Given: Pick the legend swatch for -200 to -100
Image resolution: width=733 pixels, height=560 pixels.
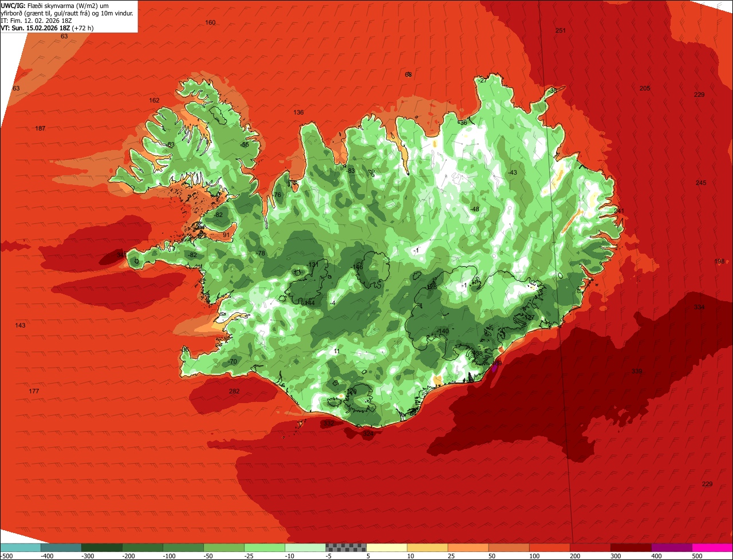Looking at the screenshot, I should [x=142, y=547].
